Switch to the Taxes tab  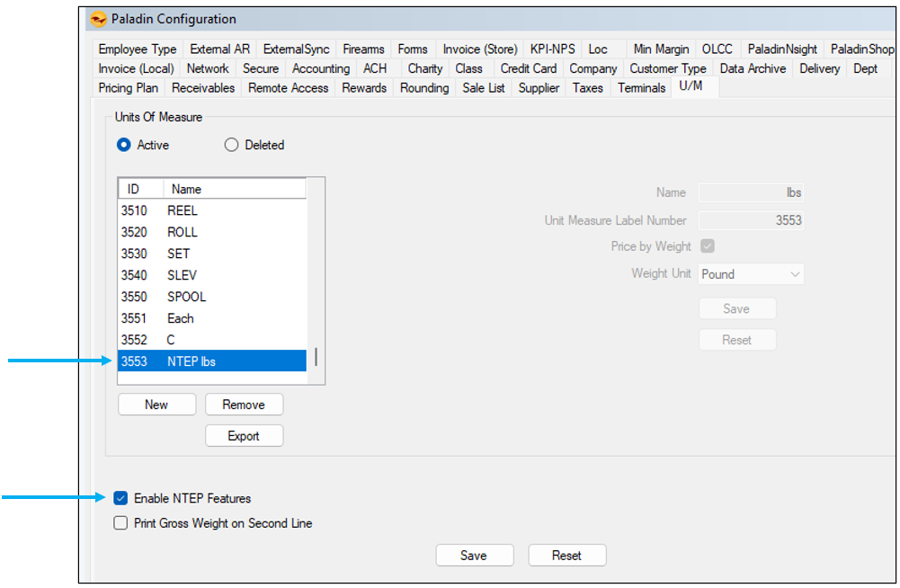(587, 88)
